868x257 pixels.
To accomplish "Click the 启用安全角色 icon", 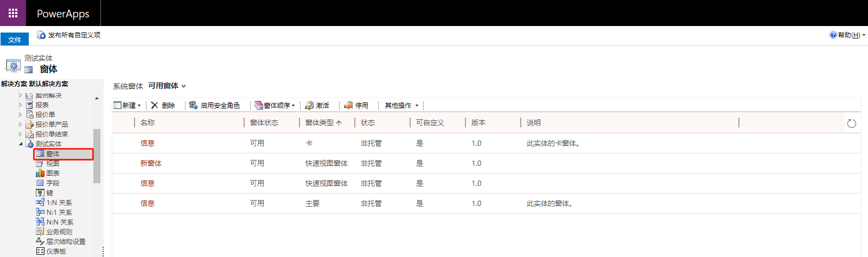I will point(193,105).
